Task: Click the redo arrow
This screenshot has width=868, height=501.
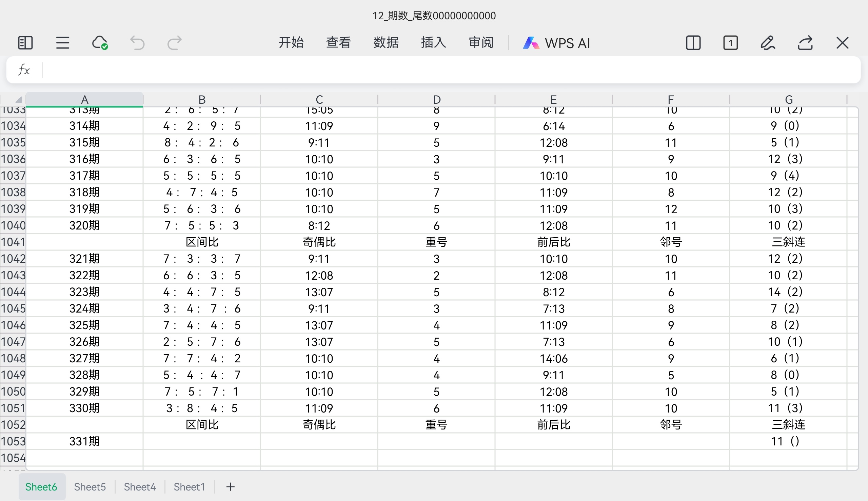Action: tap(174, 43)
